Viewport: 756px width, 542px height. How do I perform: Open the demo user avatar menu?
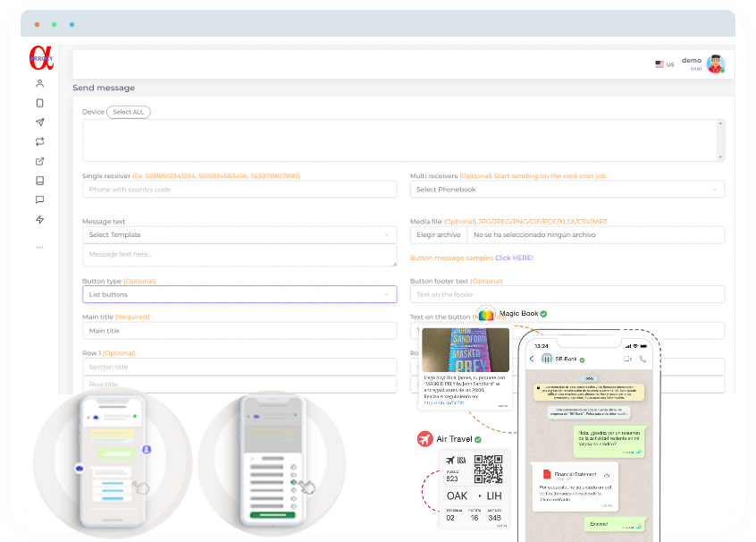(715, 64)
